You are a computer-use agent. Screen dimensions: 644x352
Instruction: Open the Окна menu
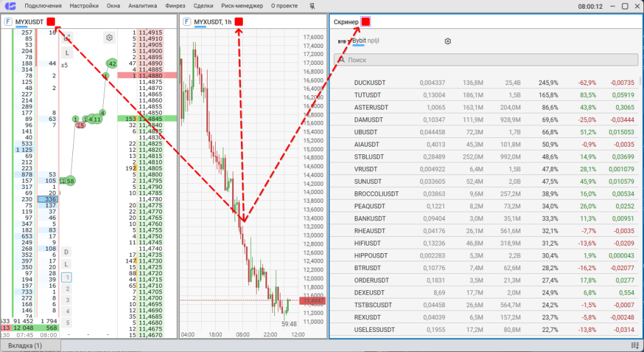113,6
